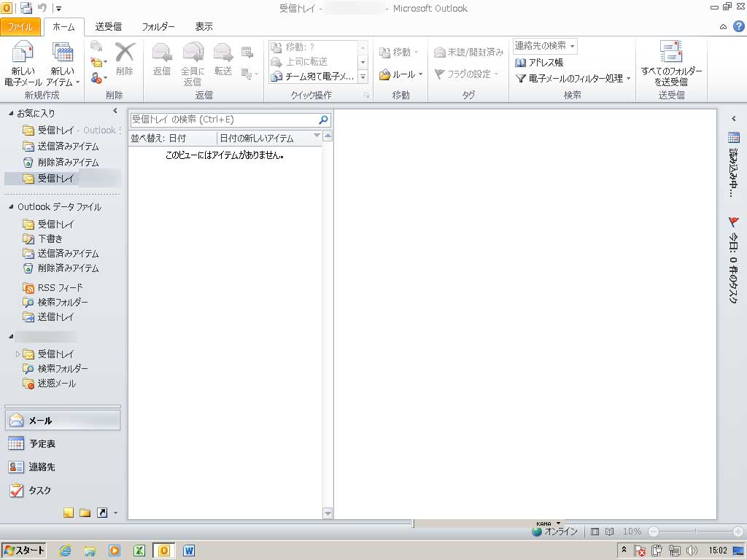Click the zoom slider in status bar
Screen dimensions: 747x560
click(x=695, y=532)
